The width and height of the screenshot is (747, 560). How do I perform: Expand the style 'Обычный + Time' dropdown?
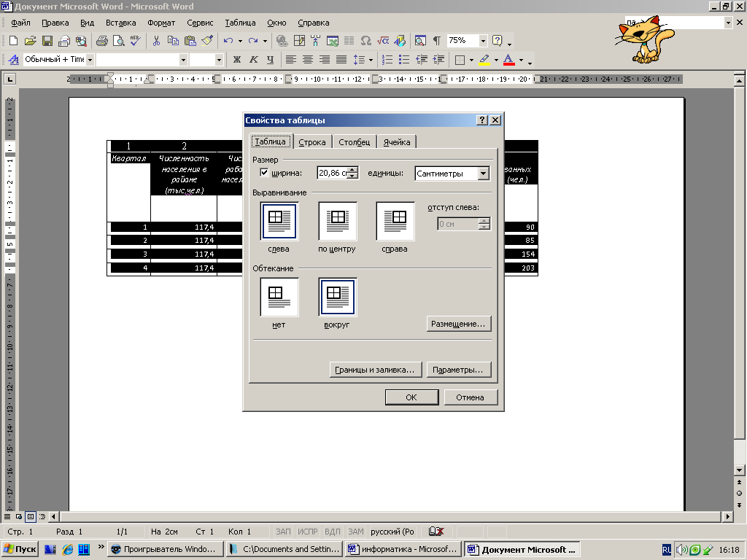coord(90,60)
